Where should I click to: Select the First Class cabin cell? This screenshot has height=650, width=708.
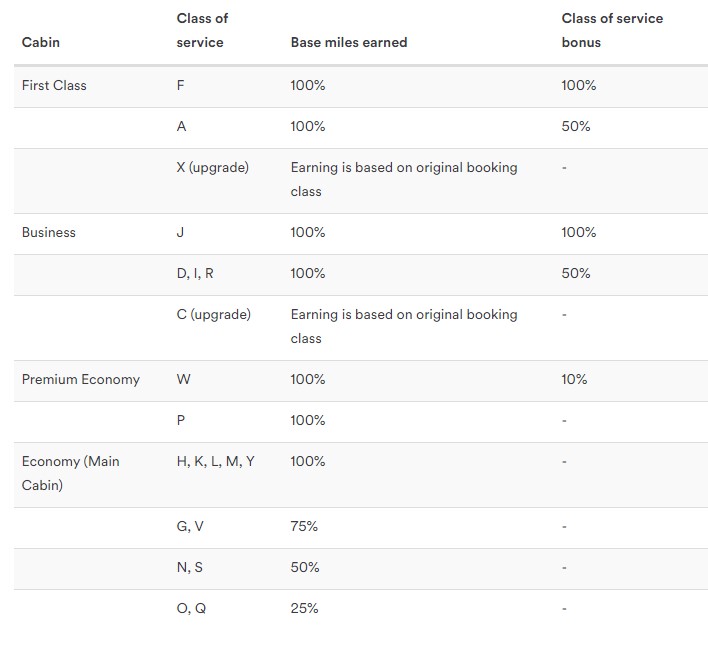click(54, 85)
